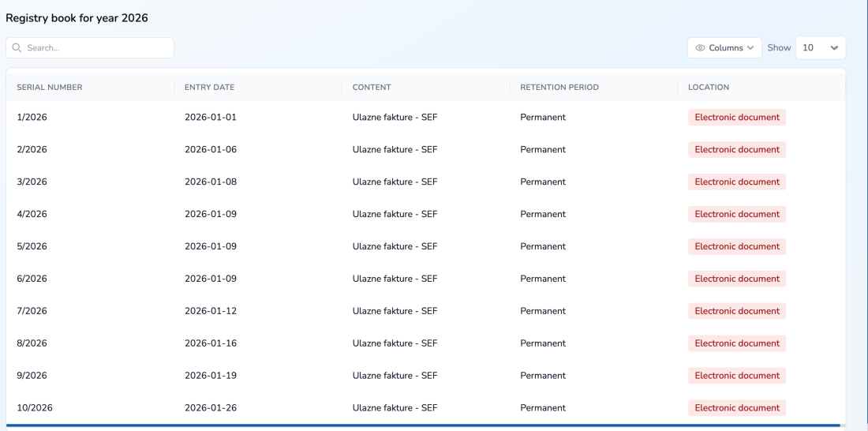Screen dimensions: 868x431
Task: Focus the Search input field
Action: click(95, 48)
